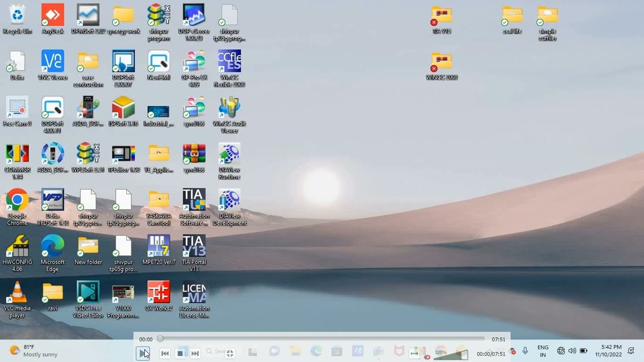Stop video playback
Image resolution: width=644 pixels, height=362 pixels.
click(x=180, y=353)
